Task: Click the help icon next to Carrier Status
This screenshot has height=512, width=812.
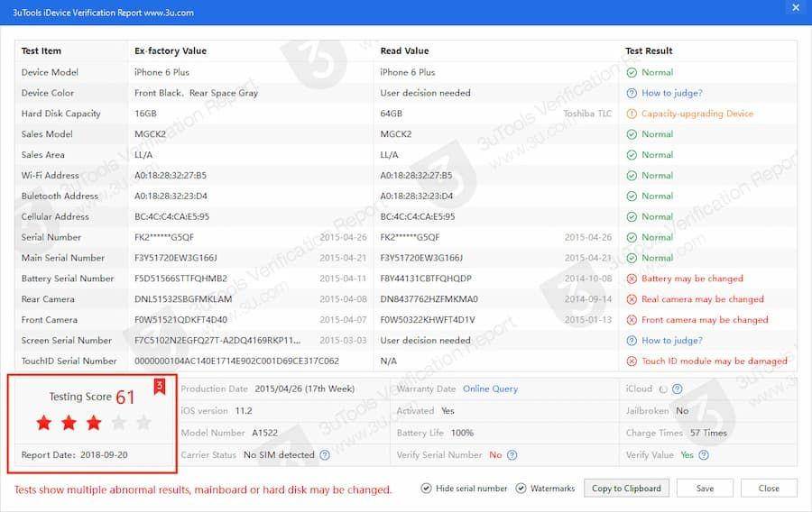Action: pos(325,455)
